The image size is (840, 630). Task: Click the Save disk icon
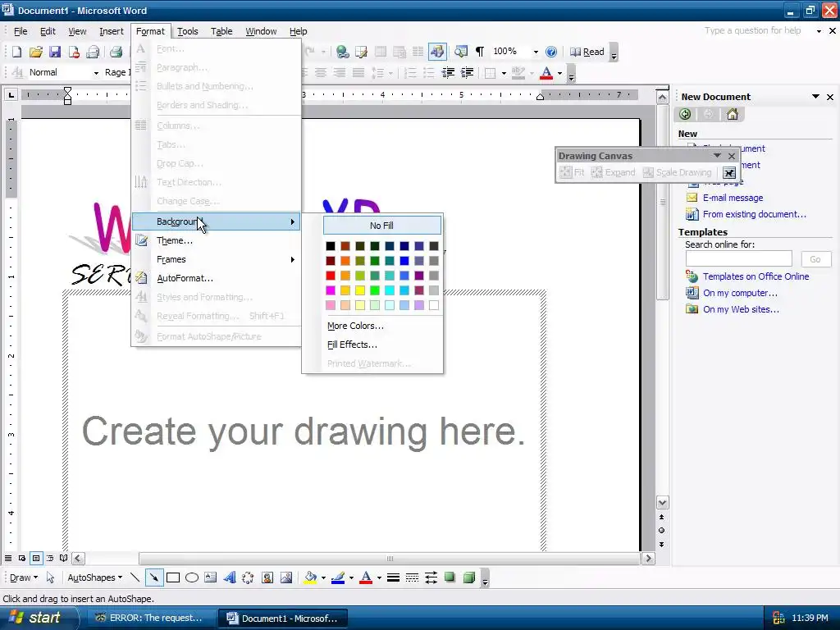click(55, 52)
